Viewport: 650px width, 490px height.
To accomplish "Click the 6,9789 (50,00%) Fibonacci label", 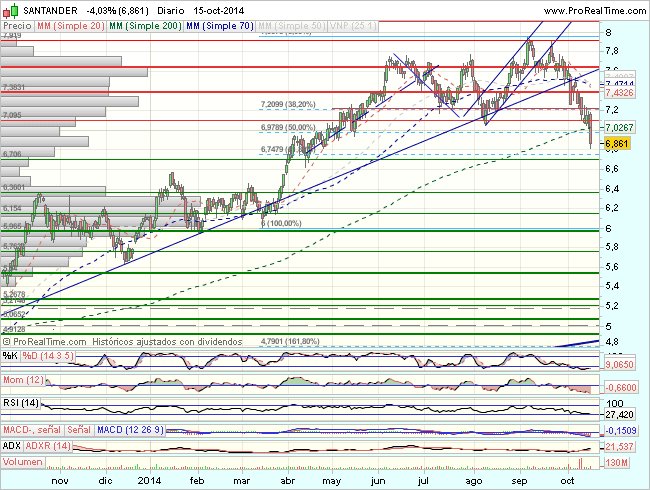I will [288, 127].
